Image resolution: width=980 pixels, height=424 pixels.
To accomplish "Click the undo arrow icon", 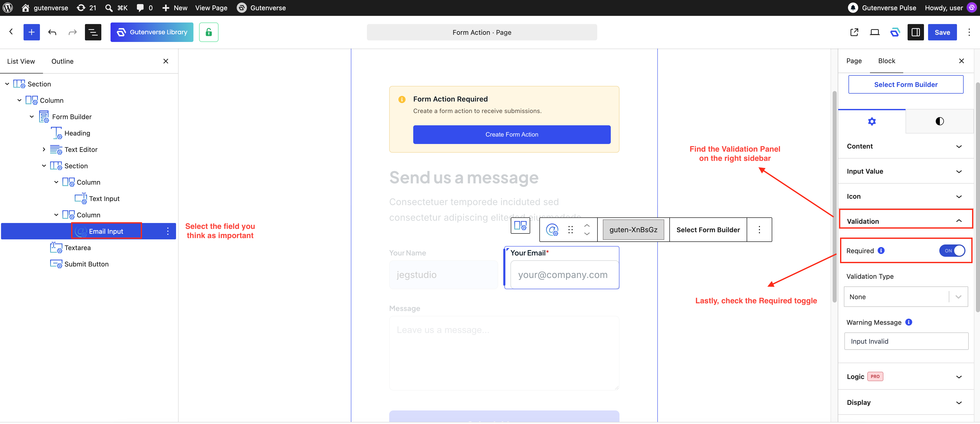I will point(52,32).
